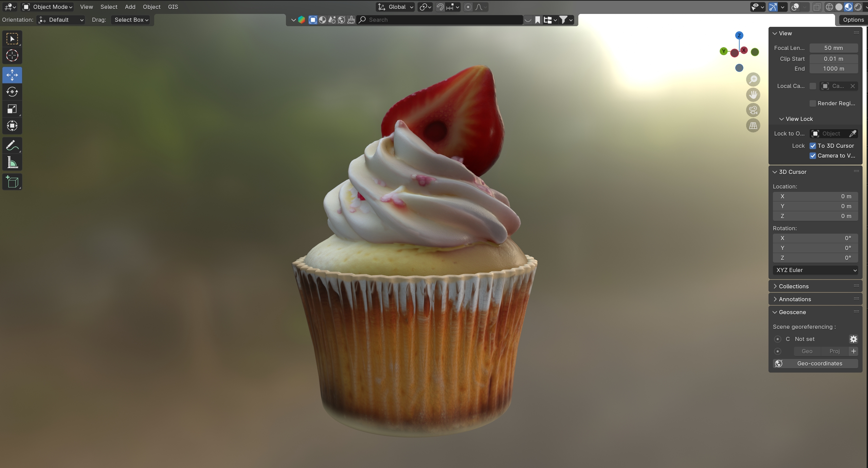Open the Add menu

[130, 7]
